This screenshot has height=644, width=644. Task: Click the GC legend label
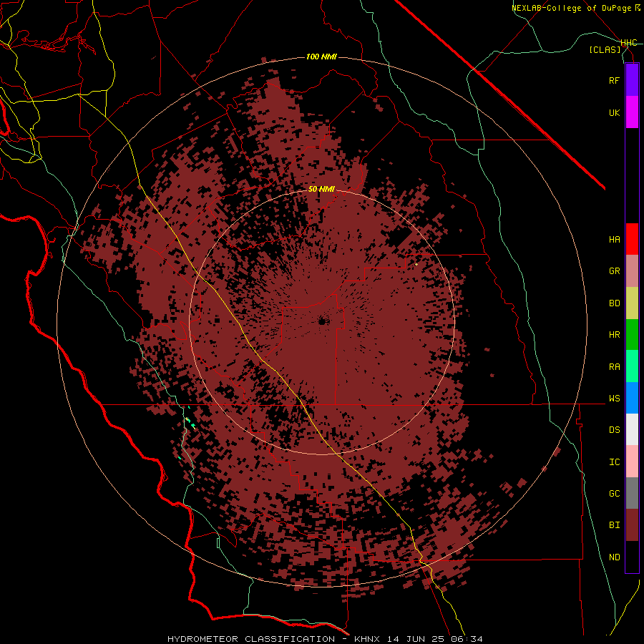click(x=614, y=493)
